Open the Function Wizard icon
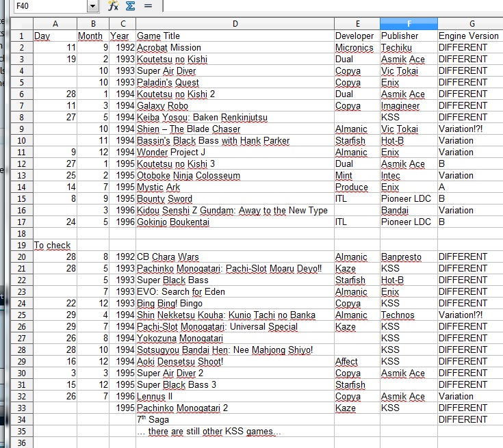The image size is (503, 448). 113,5
